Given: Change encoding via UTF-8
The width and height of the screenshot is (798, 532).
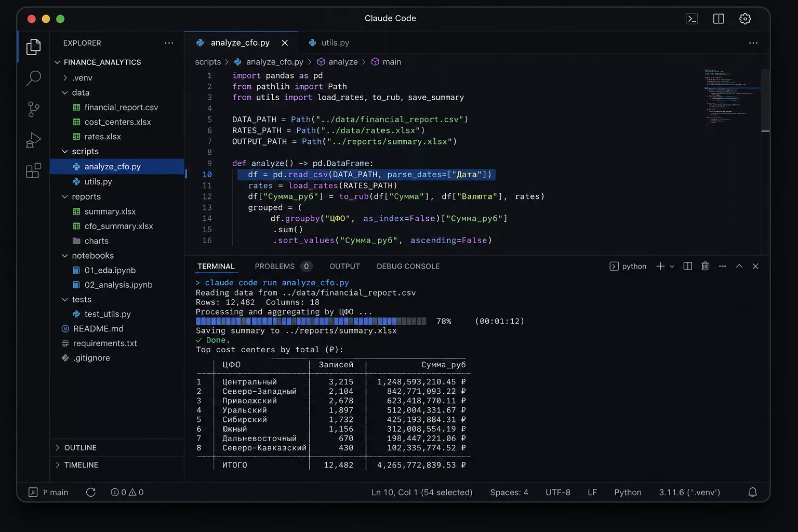Looking at the screenshot, I should 558,492.
